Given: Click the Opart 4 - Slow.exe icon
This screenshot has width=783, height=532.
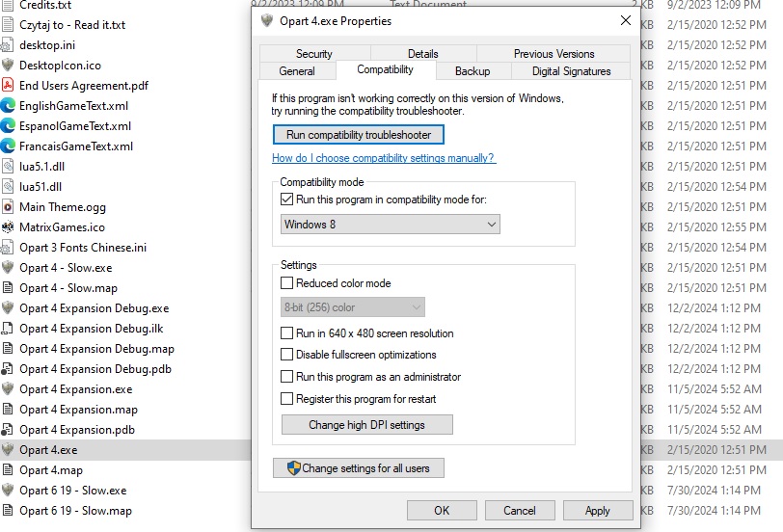Looking at the screenshot, I should (x=8, y=268).
